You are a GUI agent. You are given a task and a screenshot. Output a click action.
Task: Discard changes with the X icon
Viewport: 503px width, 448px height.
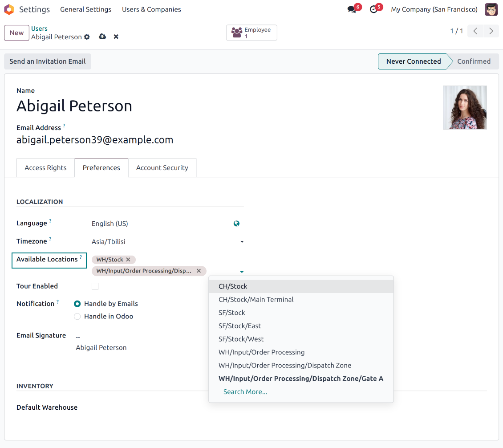[116, 37]
